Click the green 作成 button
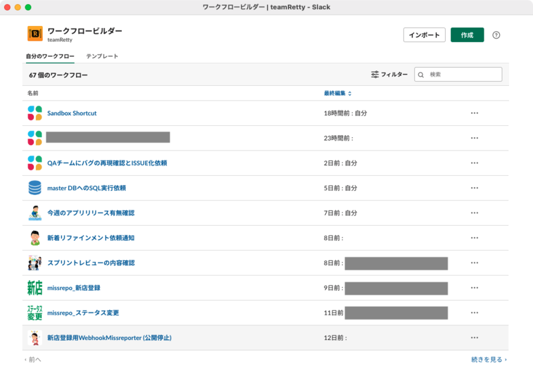This screenshot has height=392, width=533. 467,35
